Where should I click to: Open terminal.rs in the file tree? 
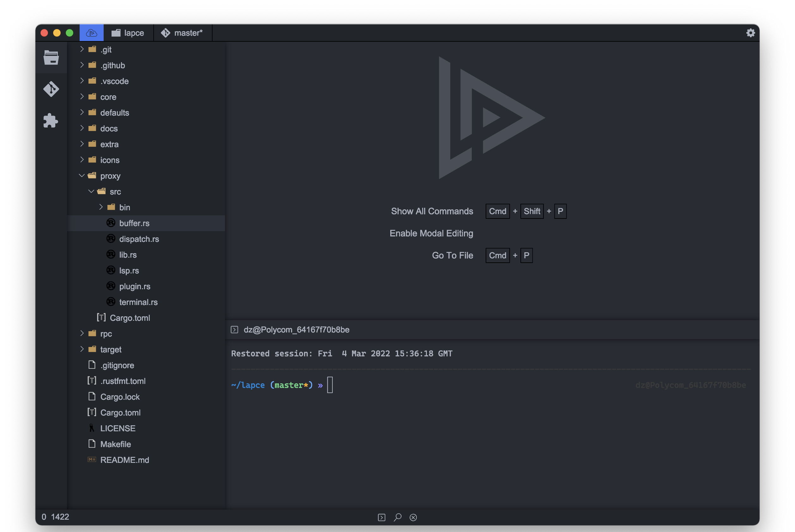[146, 302]
